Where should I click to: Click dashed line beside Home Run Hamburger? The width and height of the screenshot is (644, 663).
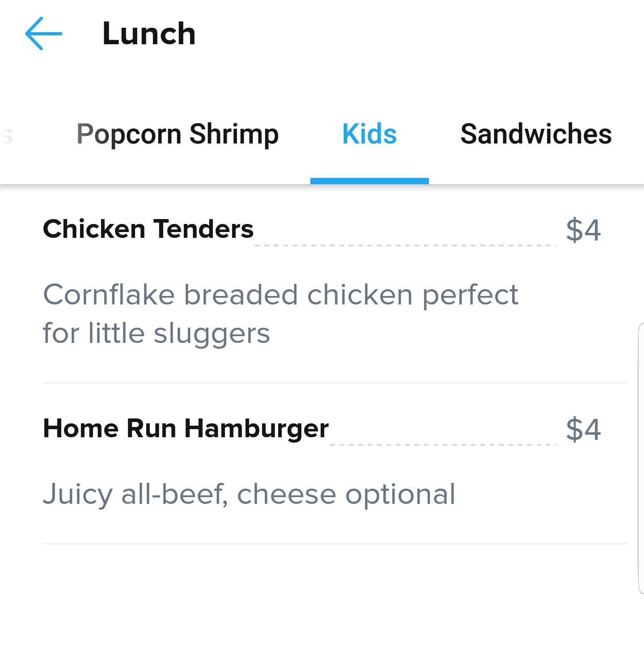click(x=443, y=444)
